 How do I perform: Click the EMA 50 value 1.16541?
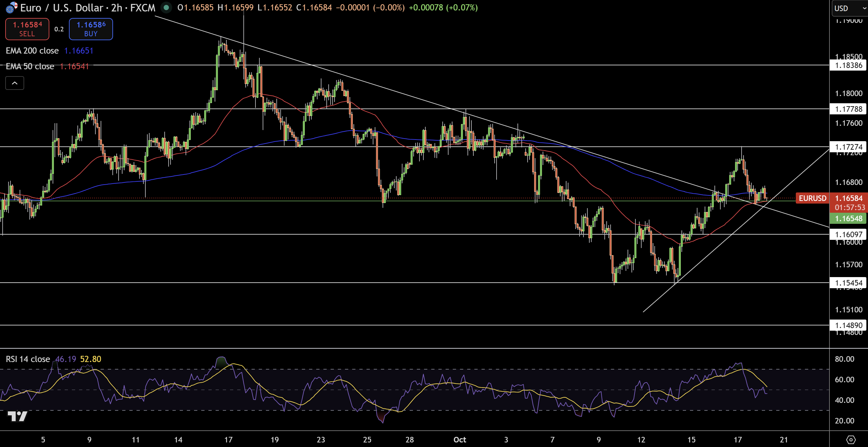(74, 66)
